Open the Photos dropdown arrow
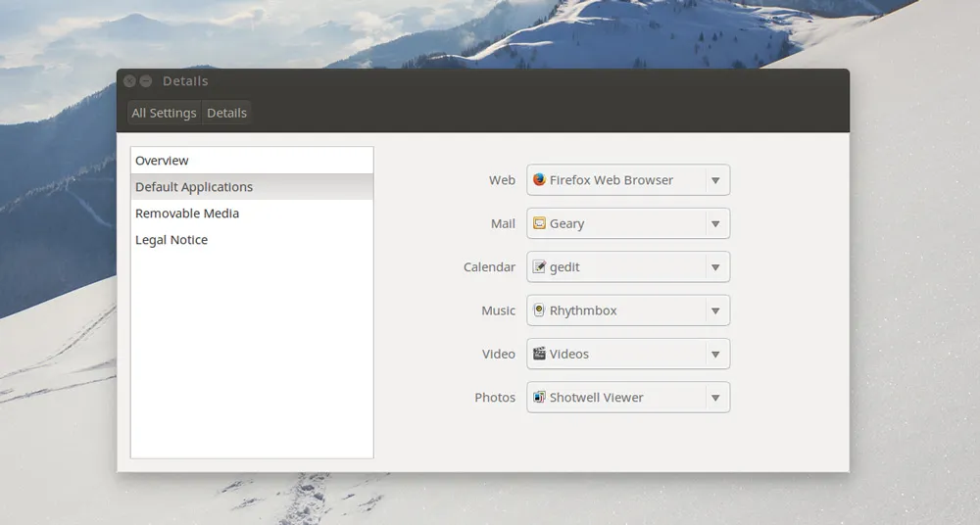This screenshot has width=980, height=525. (x=715, y=398)
